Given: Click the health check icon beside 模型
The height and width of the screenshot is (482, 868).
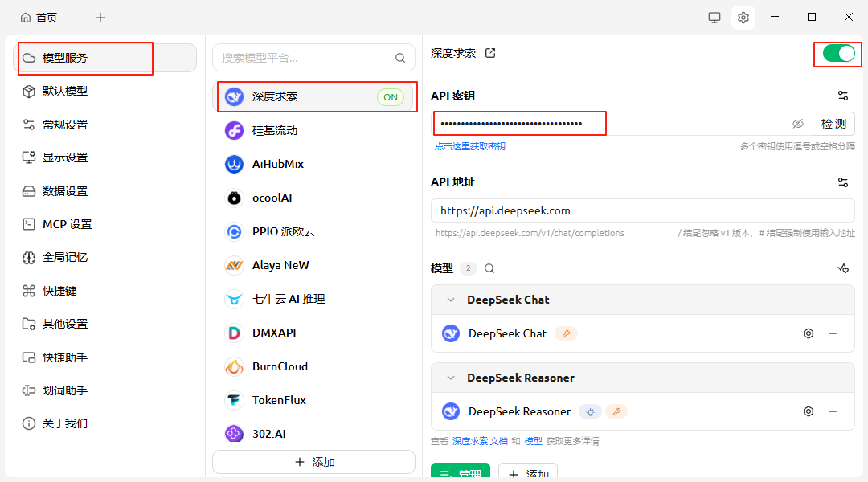Looking at the screenshot, I should (842, 268).
